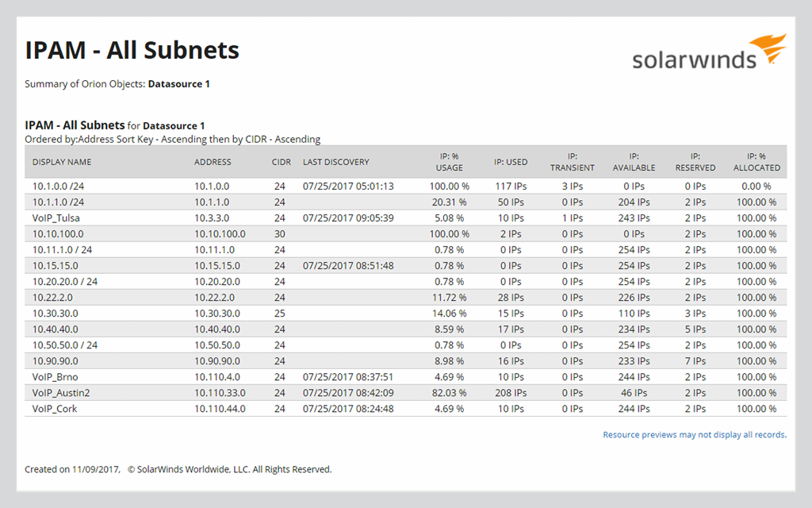
Task: Click the IP: TRANSIENT column header
Action: tap(573, 162)
